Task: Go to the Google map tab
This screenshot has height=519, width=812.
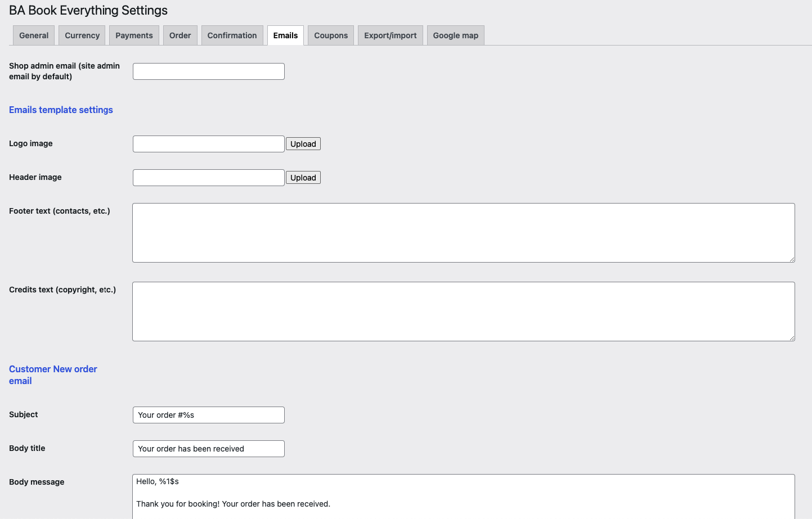Action: 455,35
